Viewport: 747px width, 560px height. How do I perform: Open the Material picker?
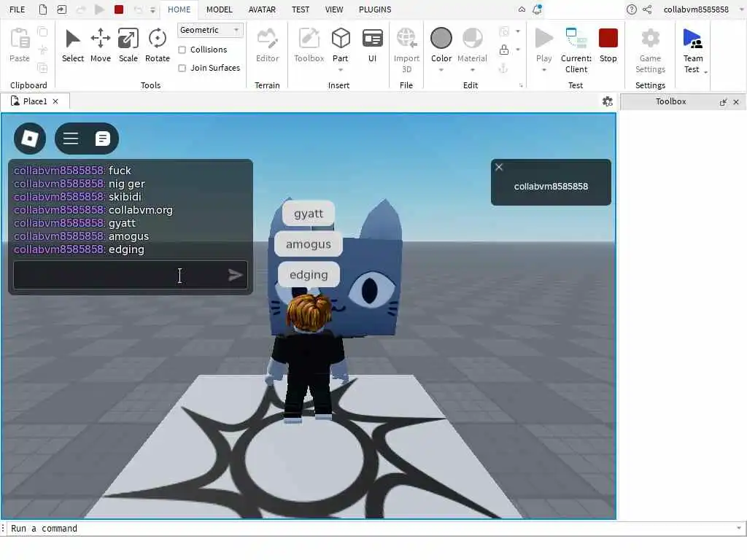(472, 44)
